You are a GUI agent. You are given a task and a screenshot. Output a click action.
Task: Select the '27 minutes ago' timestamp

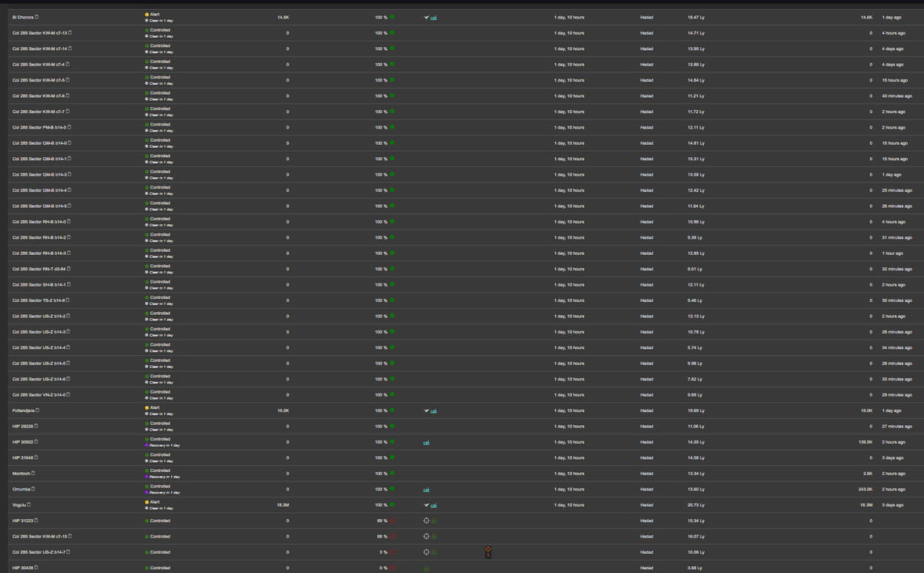[897, 426]
